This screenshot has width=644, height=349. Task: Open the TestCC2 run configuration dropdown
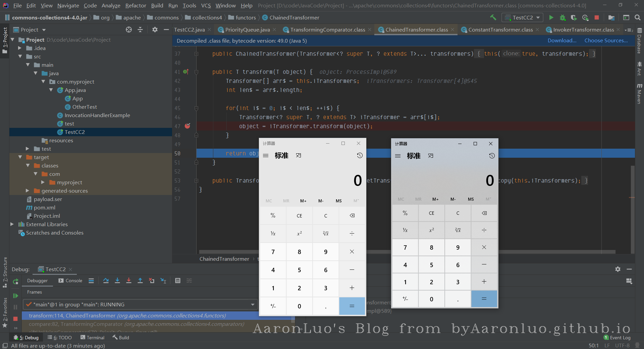523,17
